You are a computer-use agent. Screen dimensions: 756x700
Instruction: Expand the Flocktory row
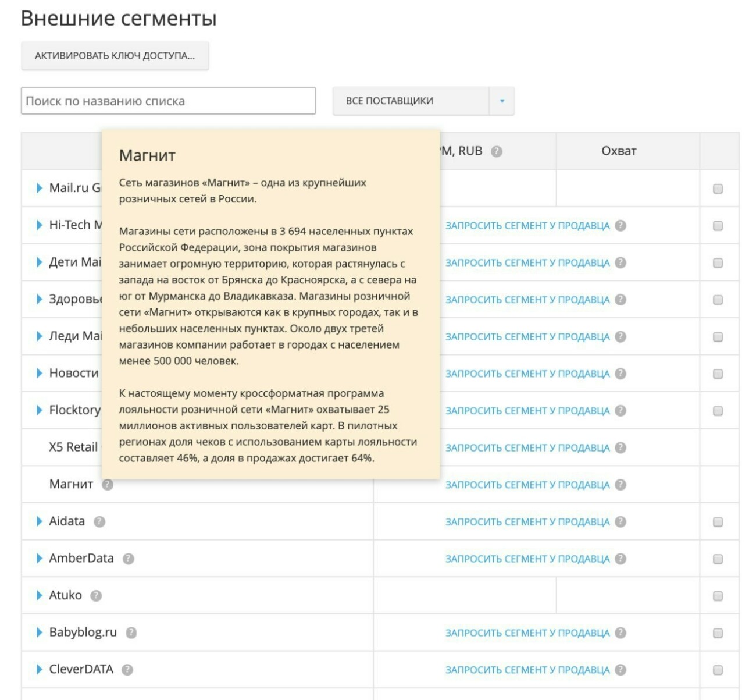pos(39,410)
